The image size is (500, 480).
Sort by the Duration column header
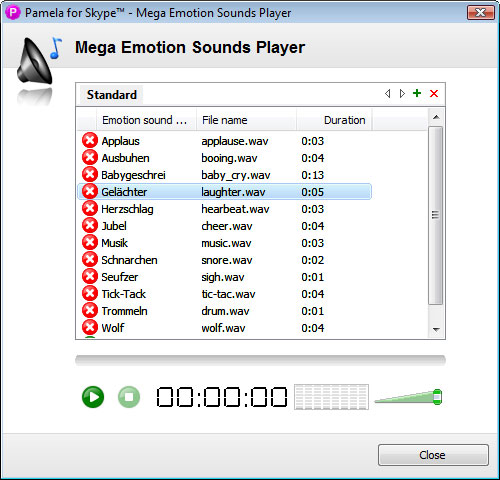(x=334, y=120)
